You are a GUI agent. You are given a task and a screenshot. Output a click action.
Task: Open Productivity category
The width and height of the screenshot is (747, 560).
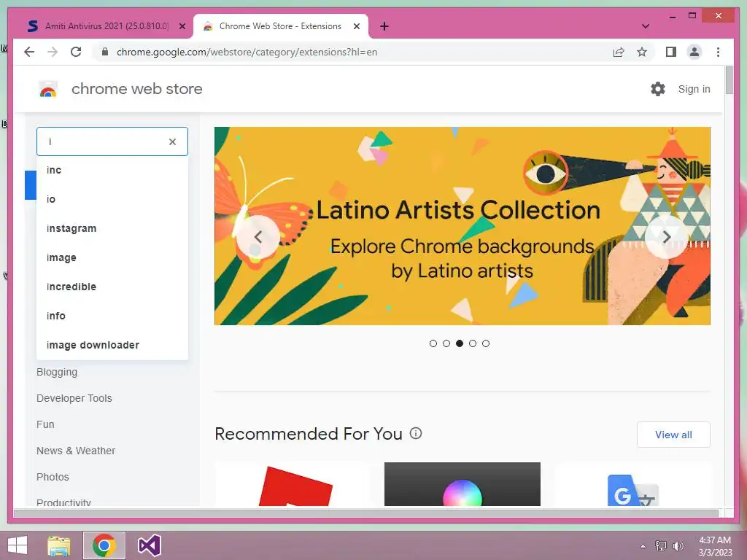[64, 502]
